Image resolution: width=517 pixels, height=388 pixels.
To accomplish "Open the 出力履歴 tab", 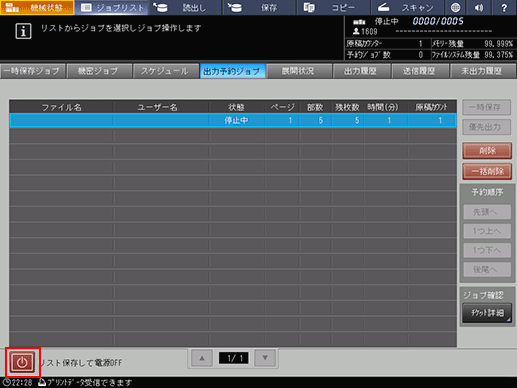I will (x=361, y=71).
